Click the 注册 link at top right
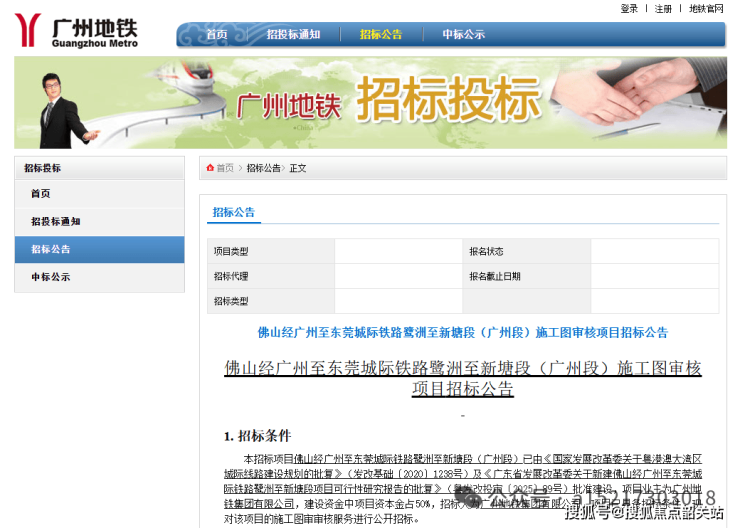The image size is (740, 528). [663, 8]
